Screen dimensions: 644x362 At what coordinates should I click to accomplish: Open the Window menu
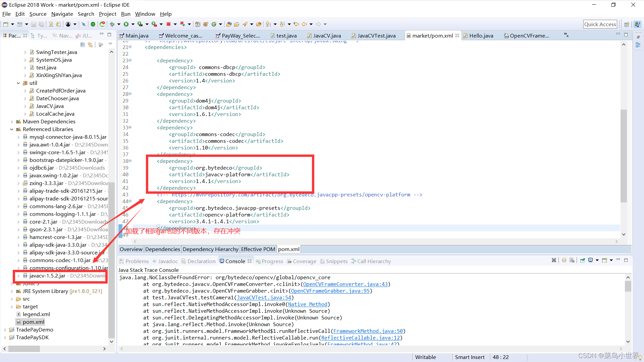point(145,14)
